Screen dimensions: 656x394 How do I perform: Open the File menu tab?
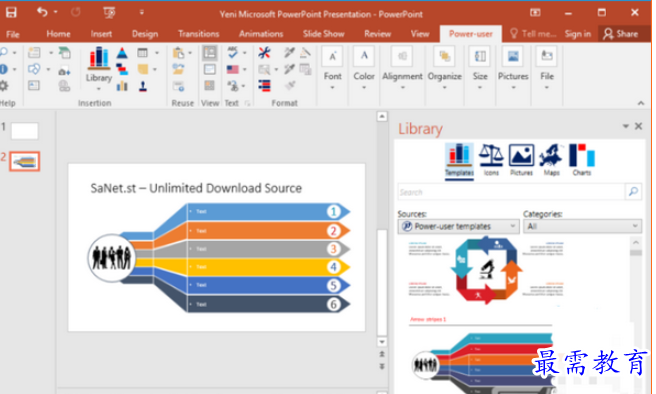13,34
